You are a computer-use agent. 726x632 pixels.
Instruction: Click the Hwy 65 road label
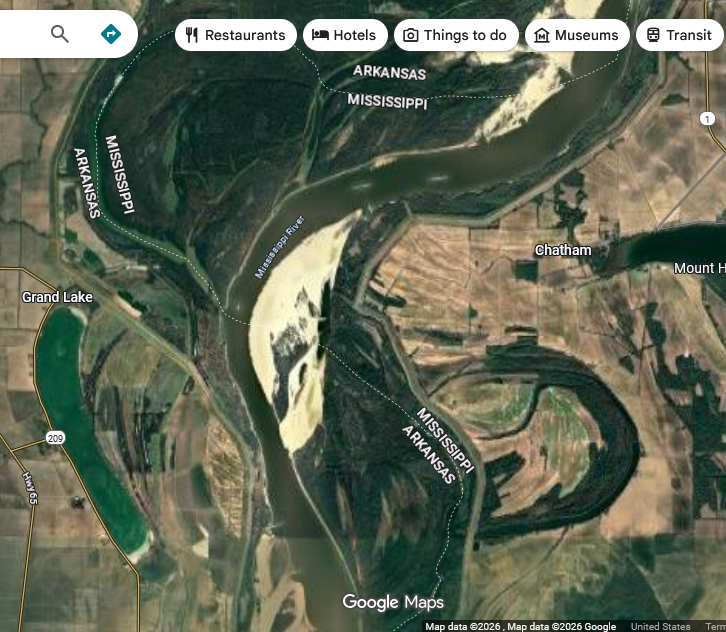31,488
